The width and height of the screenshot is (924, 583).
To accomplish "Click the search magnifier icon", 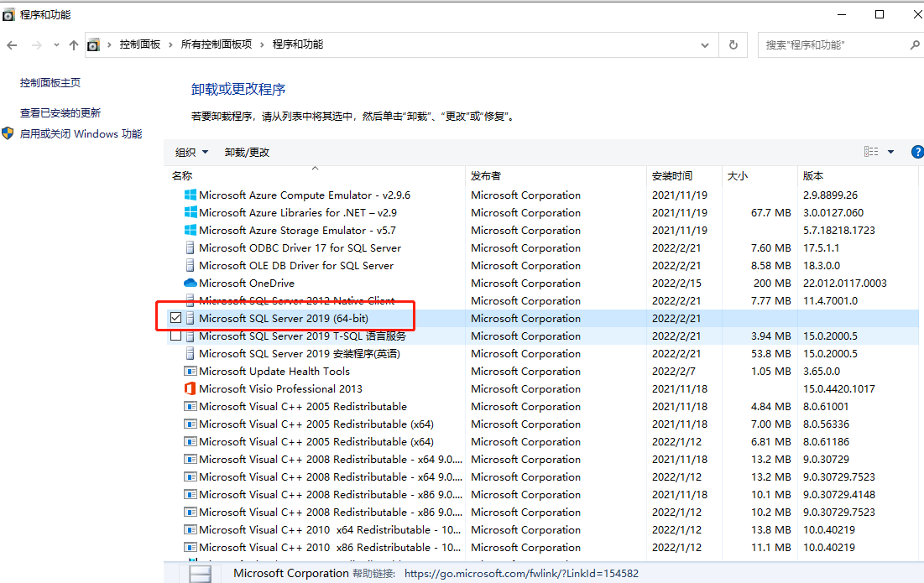I will coord(915,44).
